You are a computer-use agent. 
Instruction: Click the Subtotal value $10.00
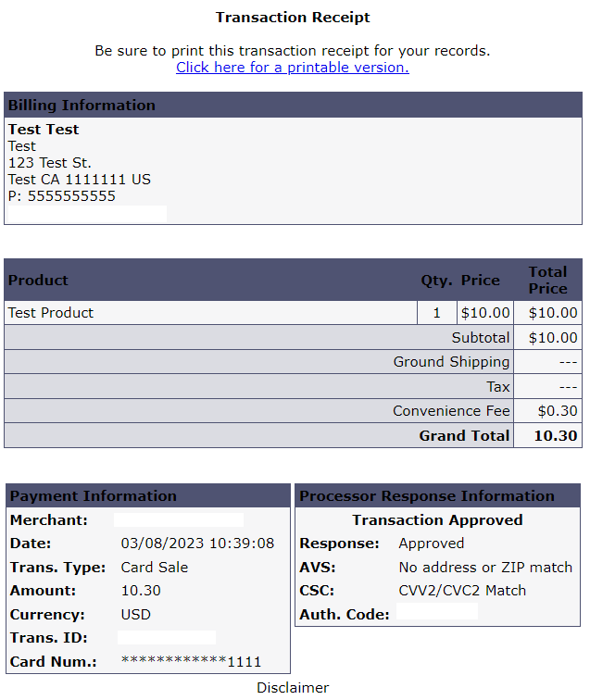click(553, 337)
